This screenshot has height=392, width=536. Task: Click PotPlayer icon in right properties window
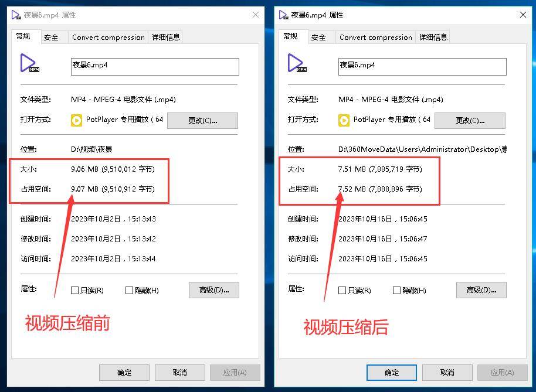coord(344,120)
